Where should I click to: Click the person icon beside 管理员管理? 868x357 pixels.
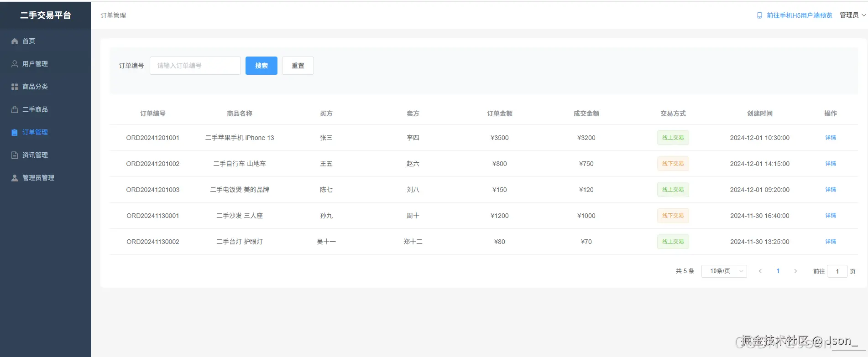point(15,178)
